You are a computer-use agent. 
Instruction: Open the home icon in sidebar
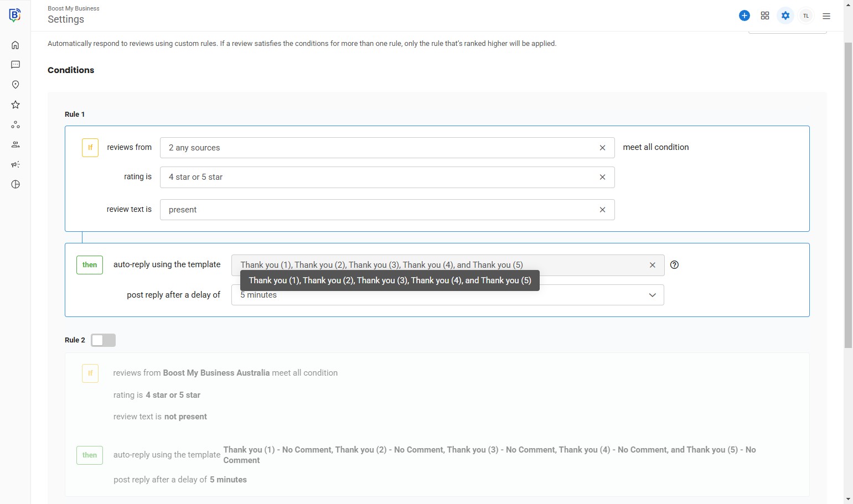(x=15, y=45)
